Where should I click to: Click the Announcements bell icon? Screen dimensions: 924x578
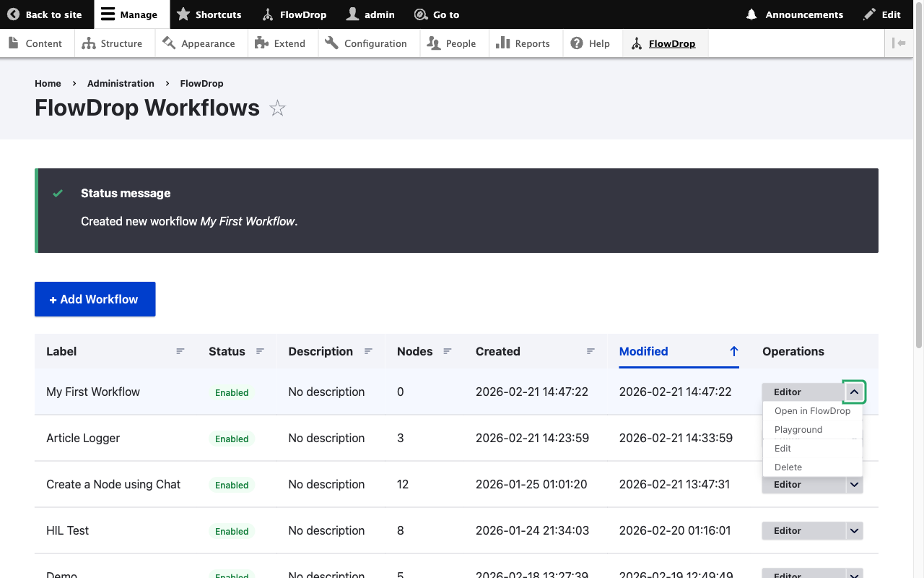coord(751,14)
